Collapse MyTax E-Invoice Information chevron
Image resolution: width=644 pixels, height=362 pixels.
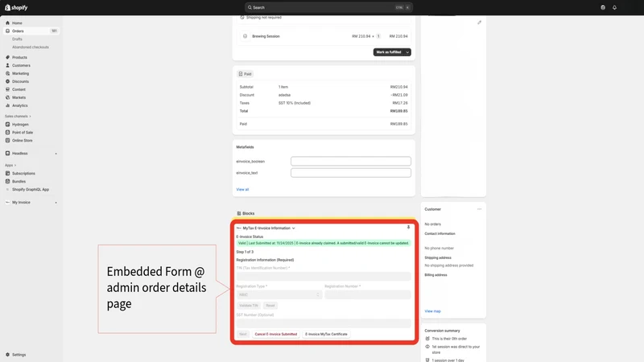pyautogui.click(x=293, y=228)
